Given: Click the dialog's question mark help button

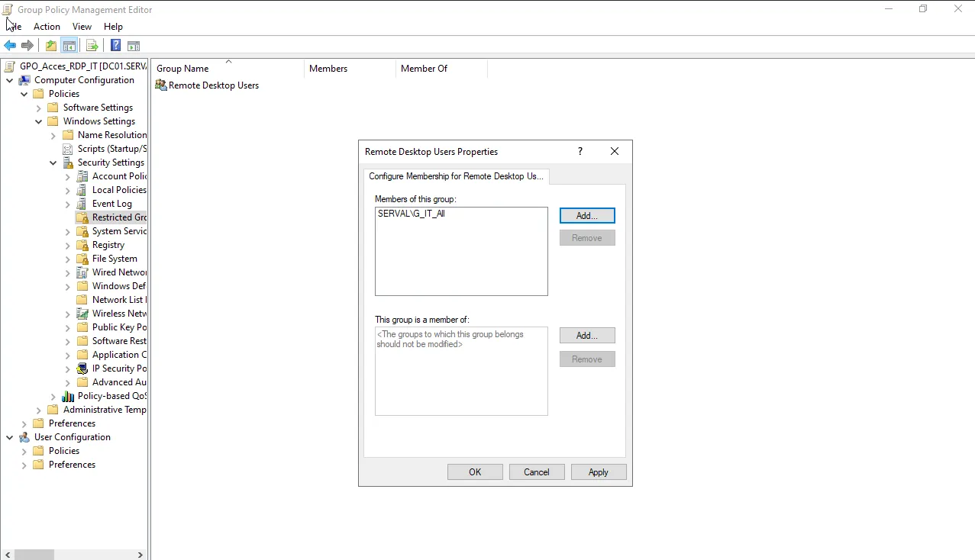Looking at the screenshot, I should point(580,152).
